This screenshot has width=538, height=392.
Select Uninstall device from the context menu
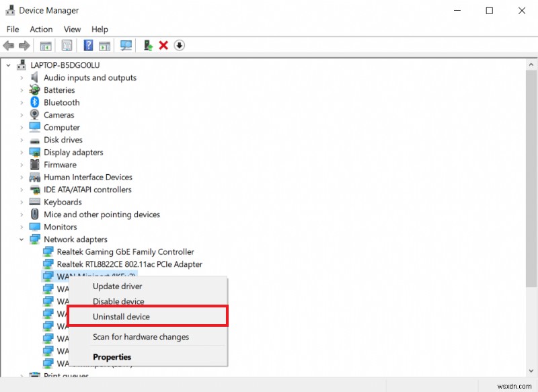pyautogui.click(x=134, y=316)
